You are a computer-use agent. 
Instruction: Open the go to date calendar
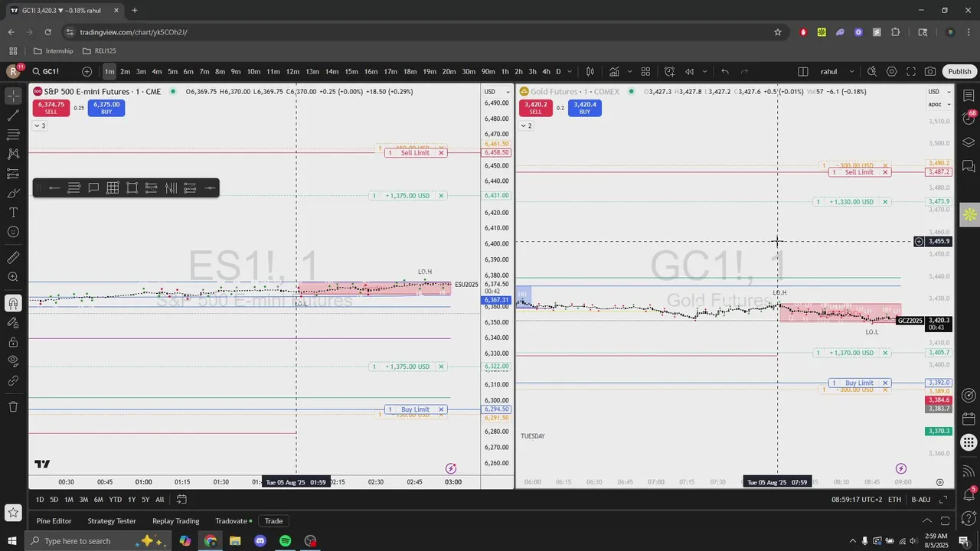(181, 500)
